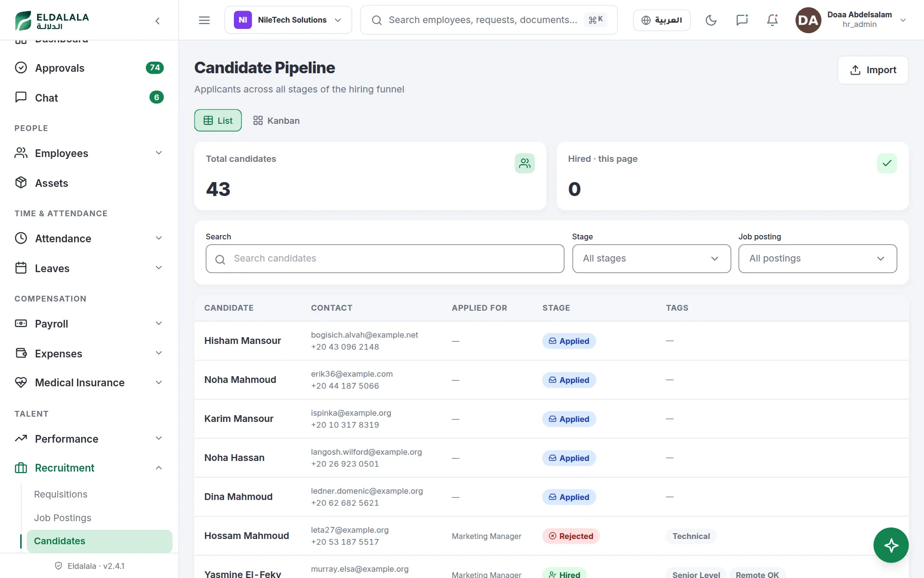Image resolution: width=924 pixels, height=578 pixels.
Task: Click the Eldalala logo
Action: (52, 20)
